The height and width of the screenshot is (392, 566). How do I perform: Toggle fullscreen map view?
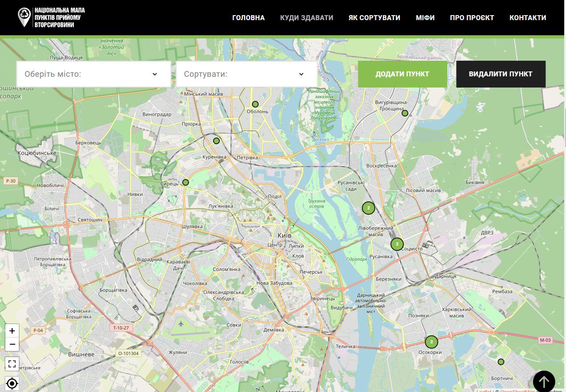coord(12,364)
